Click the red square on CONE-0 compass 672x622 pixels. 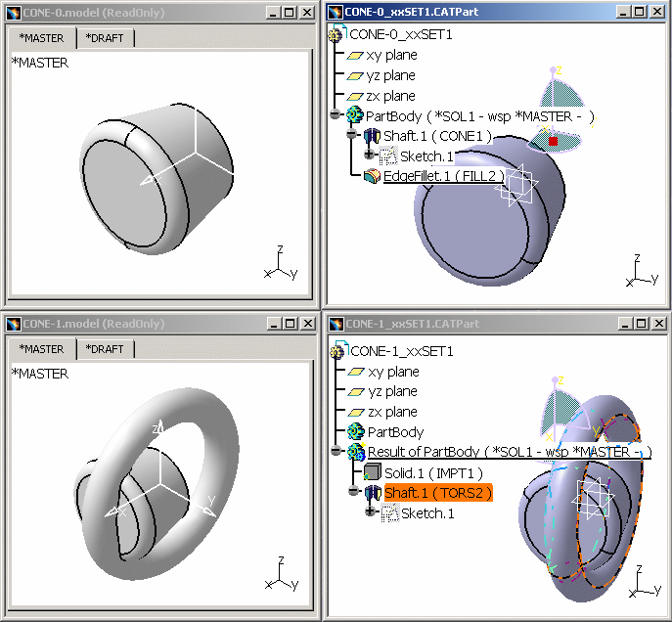pyautogui.click(x=553, y=142)
